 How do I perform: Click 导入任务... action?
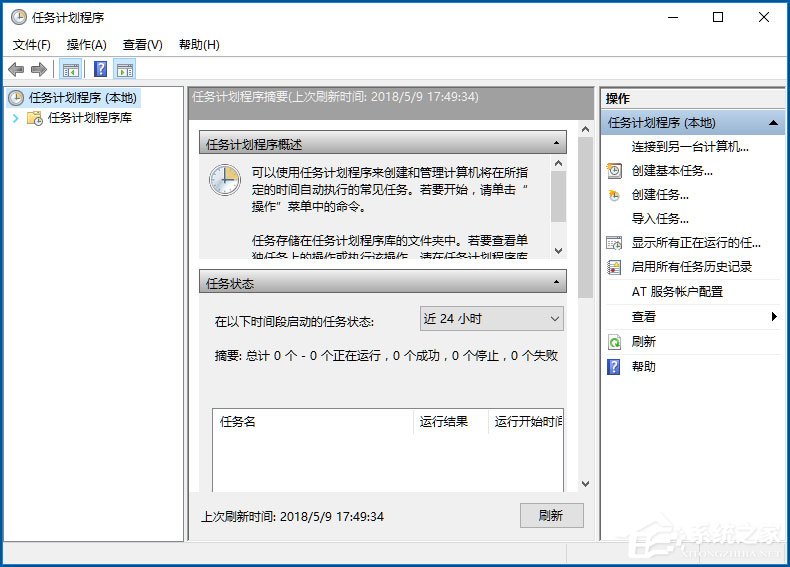pos(660,219)
